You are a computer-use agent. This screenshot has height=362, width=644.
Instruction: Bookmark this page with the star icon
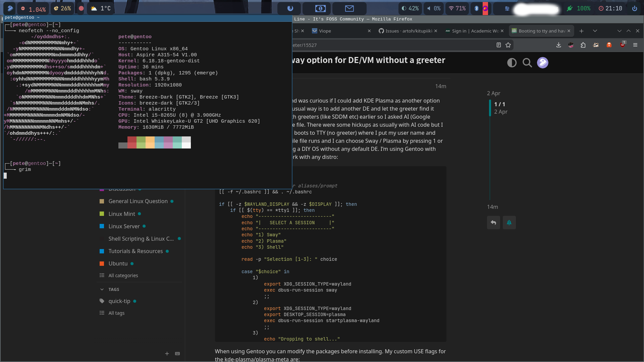[508, 45]
